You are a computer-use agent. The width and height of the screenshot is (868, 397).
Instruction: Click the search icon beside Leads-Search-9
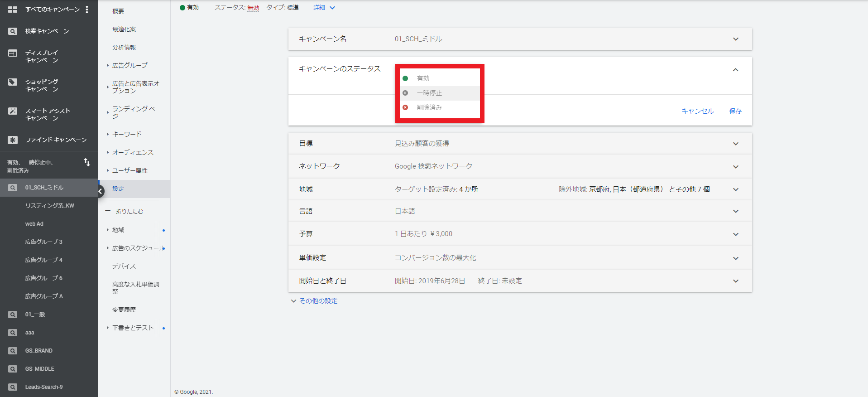pyautogui.click(x=13, y=387)
